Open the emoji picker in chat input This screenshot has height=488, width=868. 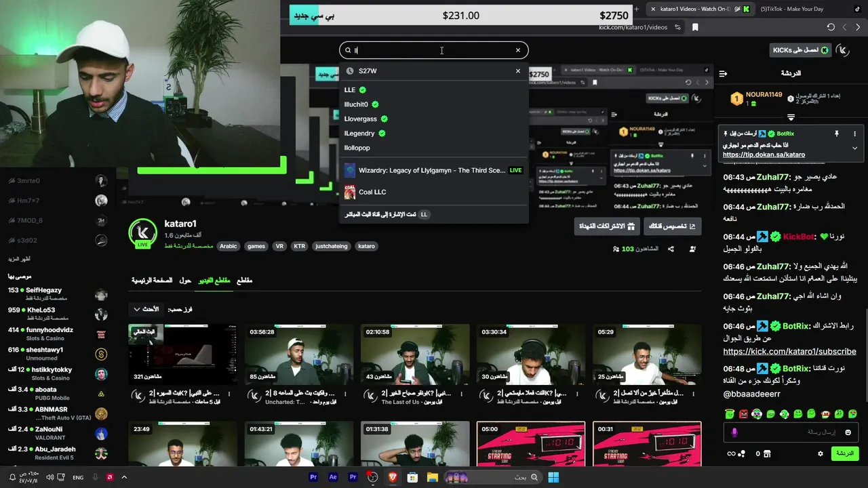click(x=848, y=432)
